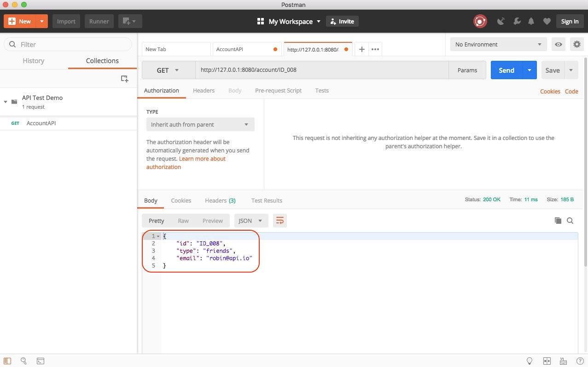Click the Params button
Screen dimensions: 588x367
coord(467,70)
